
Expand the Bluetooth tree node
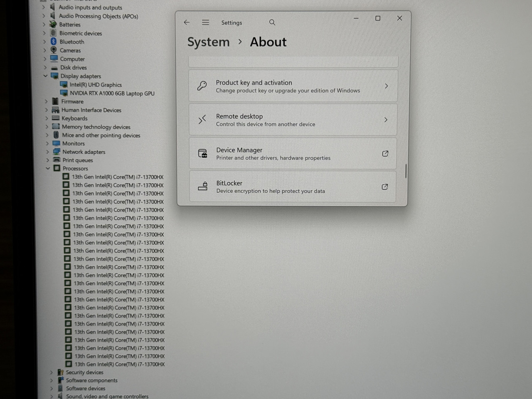point(44,42)
